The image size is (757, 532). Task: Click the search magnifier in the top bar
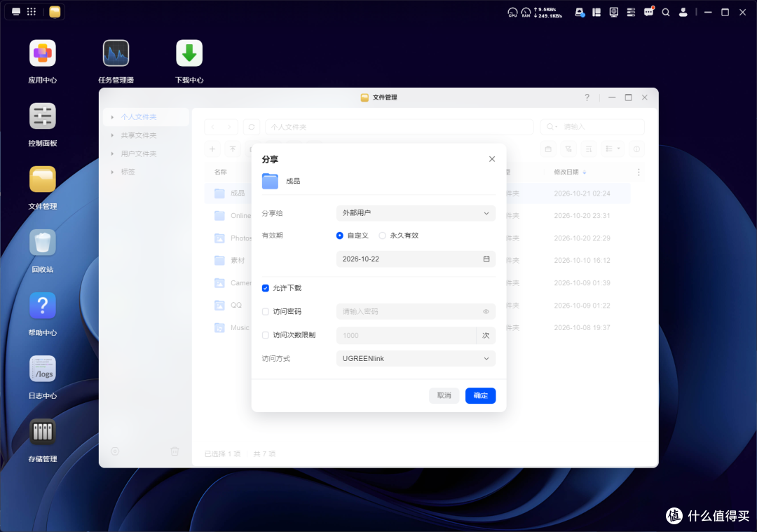coord(666,13)
